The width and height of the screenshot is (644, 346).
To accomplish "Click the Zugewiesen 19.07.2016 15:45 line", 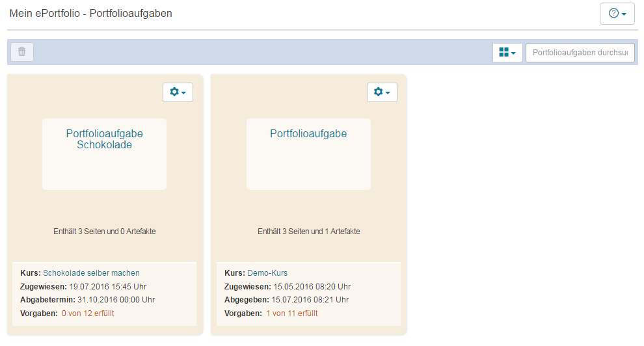I will (85, 286).
